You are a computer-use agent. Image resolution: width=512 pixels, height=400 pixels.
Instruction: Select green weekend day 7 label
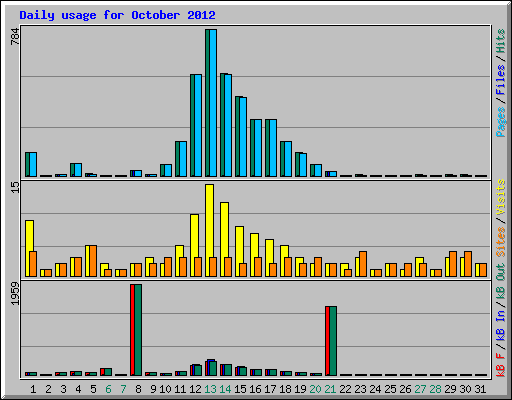(123, 389)
